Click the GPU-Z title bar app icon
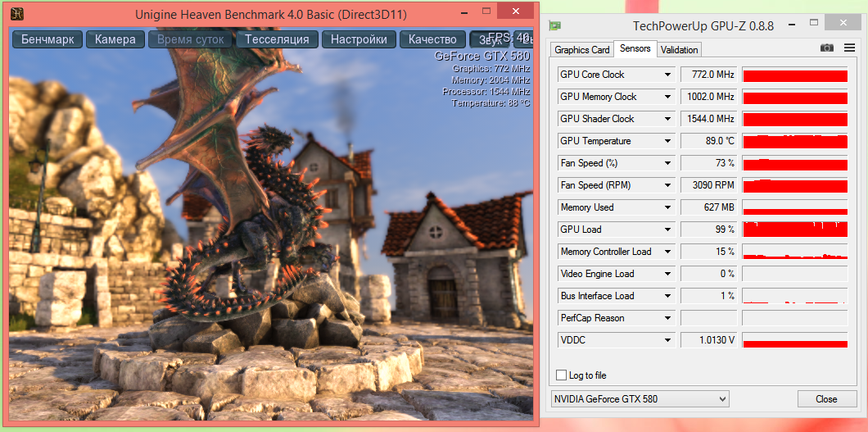 [554, 26]
